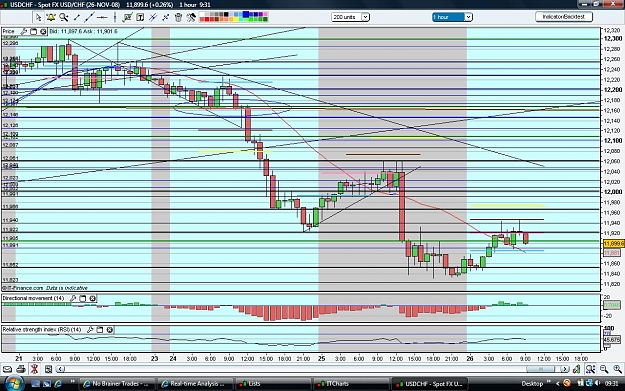Launch Internet Explorer from quick launch
The width and height of the screenshot is (625, 391).
(x=58, y=384)
